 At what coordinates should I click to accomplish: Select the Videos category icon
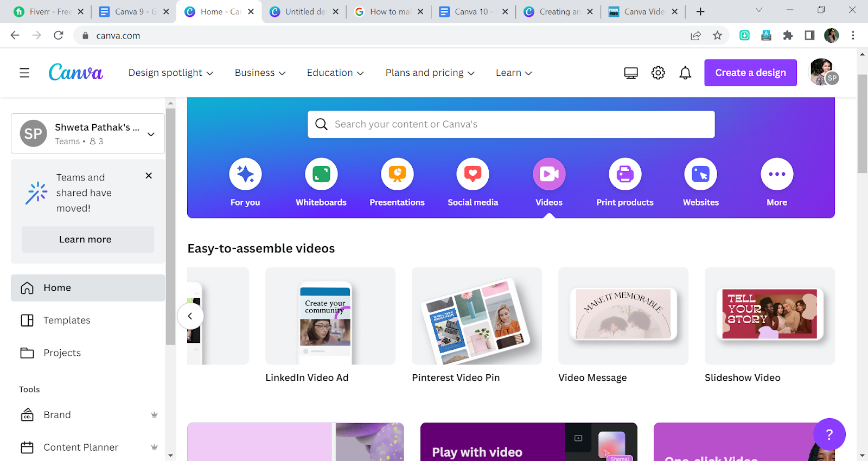(x=549, y=174)
